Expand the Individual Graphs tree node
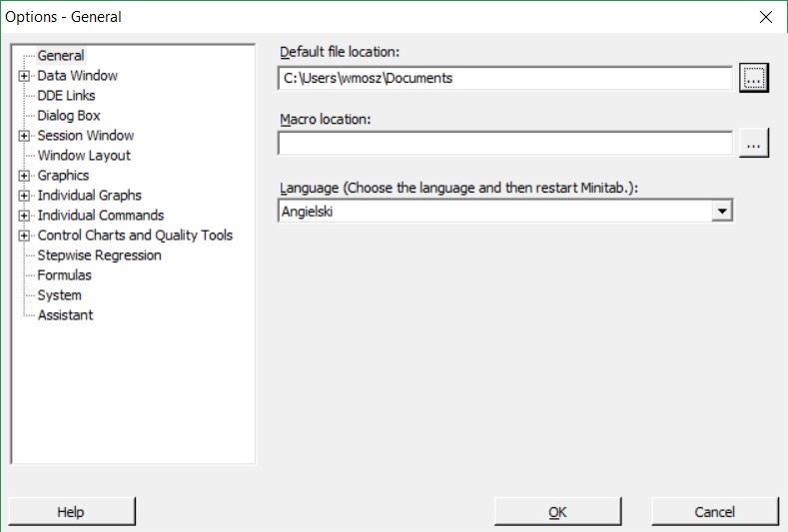This screenshot has height=532, width=788. [x=24, y=196]
